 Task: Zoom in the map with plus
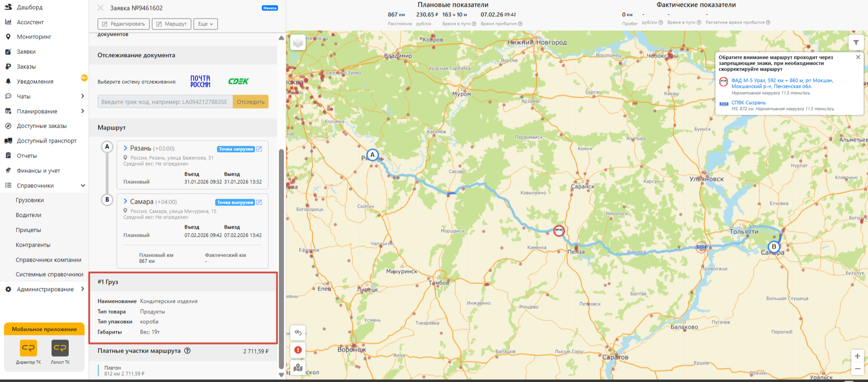(857, 356)
